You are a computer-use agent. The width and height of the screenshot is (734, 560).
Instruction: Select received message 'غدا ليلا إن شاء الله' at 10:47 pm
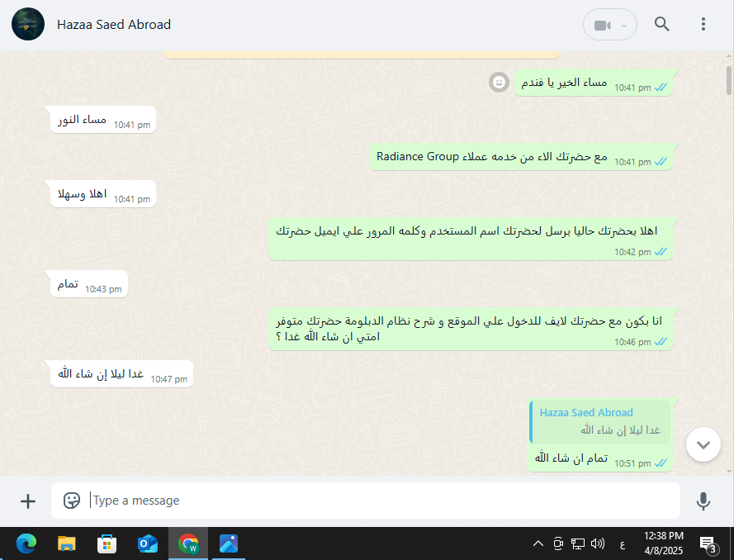pos(121,373)
